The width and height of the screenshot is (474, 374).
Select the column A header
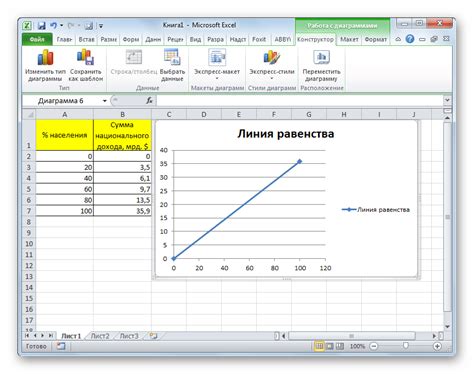(x=64, y=115)
